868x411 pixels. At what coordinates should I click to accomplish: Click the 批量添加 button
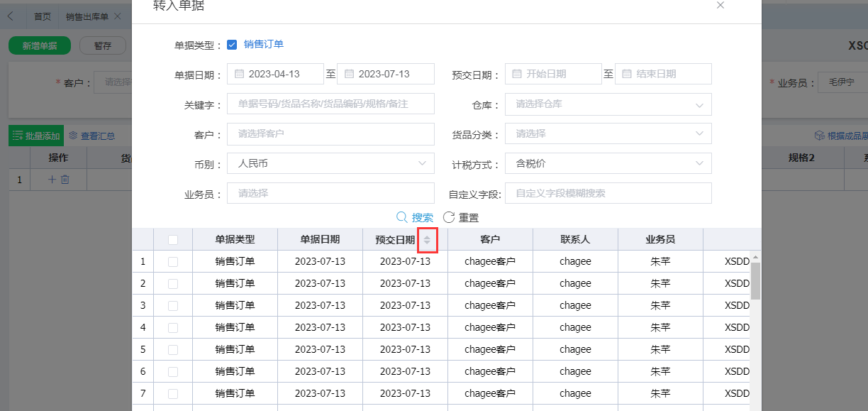tap(36, 136)
